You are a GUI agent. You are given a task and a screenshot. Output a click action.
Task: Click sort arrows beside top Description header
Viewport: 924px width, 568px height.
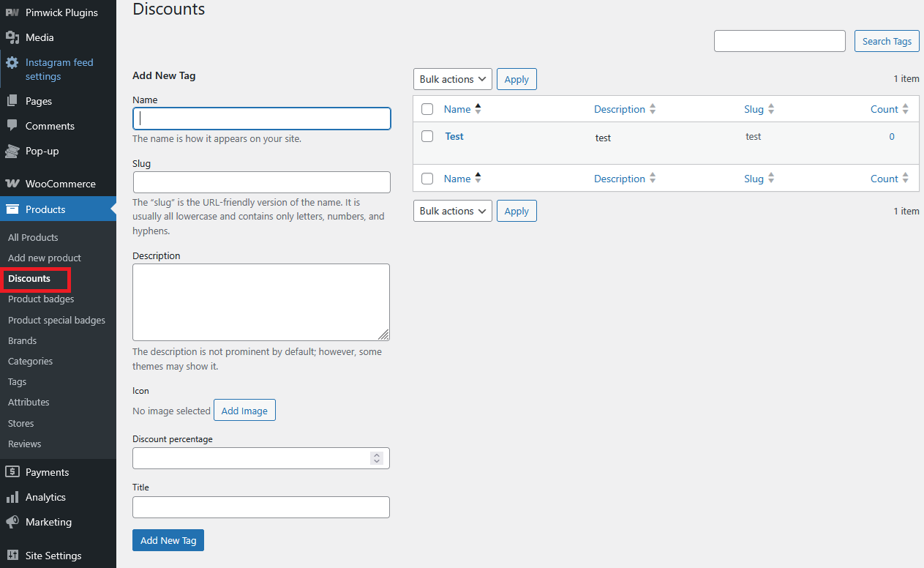(x=653, y=109)
